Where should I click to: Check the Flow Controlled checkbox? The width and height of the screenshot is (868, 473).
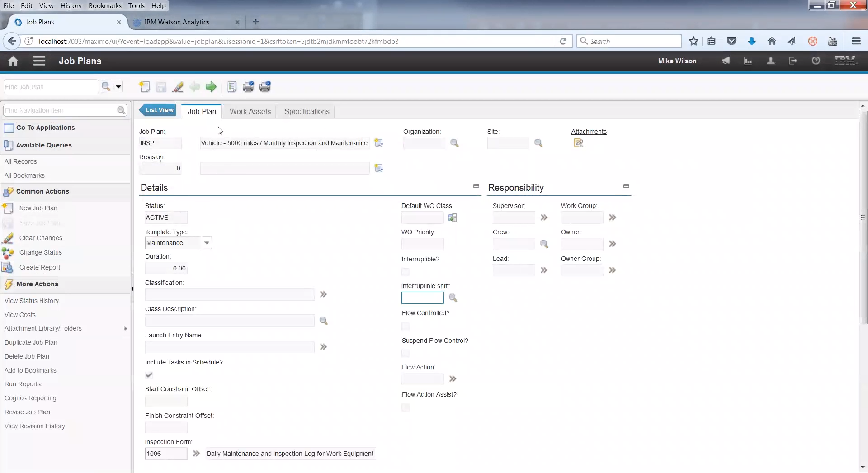click(406, 326)
